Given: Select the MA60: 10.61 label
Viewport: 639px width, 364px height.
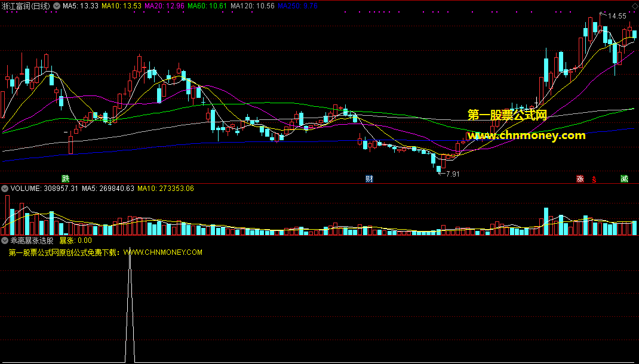Looking at the screenshot, I should point(207,6).
